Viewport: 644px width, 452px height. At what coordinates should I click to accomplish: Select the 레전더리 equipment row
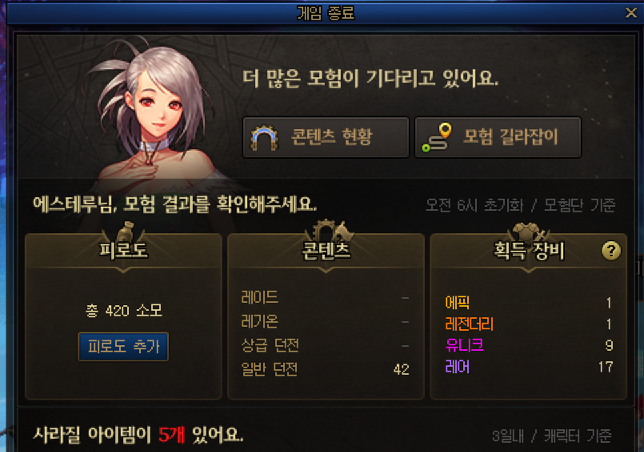point(529,324)
